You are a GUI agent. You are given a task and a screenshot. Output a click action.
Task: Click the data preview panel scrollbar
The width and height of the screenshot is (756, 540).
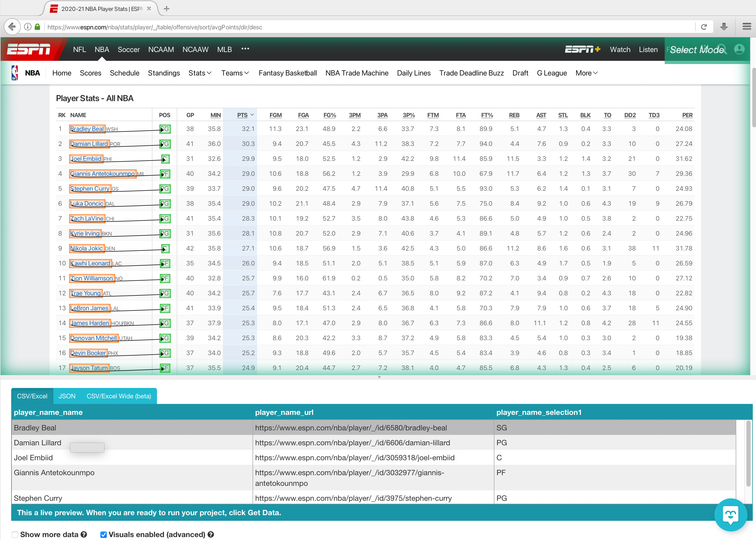coord(748,454)
